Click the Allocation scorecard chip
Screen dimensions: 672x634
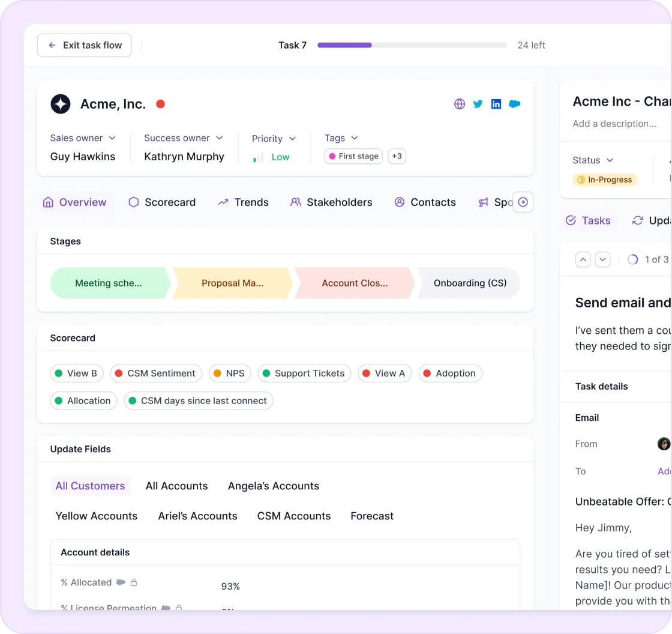pyautogui.click(x=83, y=400)
